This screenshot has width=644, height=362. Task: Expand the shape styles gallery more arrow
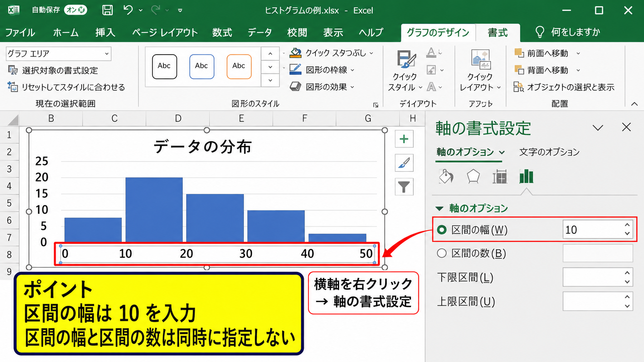(270, 80)
